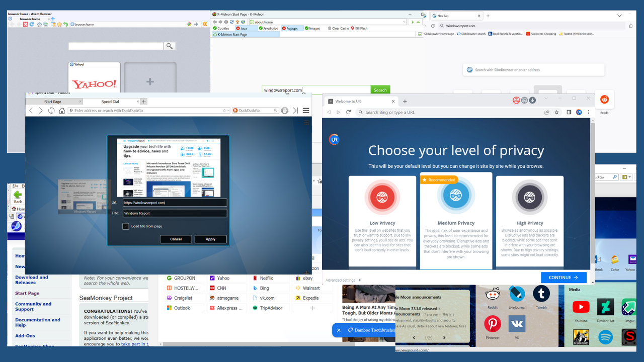Click the windowsreport.com search field in K-Meleon
The image size is (644, 362).
(316, 90)
